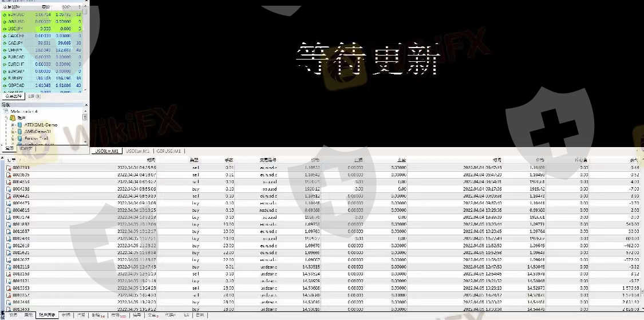Click close time 2022.04.05 11:52:50
Image resolution: width=644 pixels, height=320 pixels.
482,246
